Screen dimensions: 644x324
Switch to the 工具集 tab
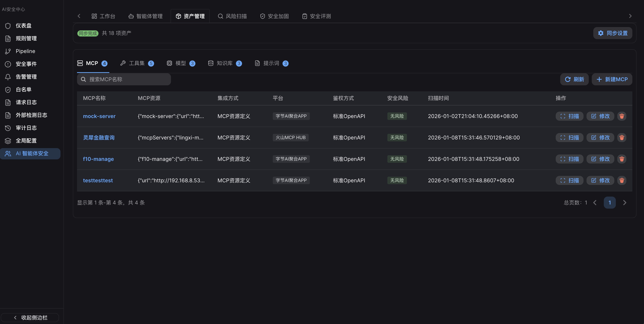tap(137, 63)
